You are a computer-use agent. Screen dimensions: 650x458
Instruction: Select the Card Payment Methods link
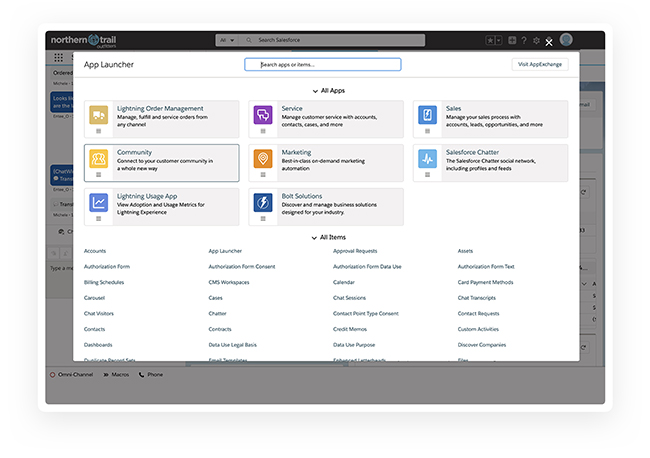tap(485, 282)
